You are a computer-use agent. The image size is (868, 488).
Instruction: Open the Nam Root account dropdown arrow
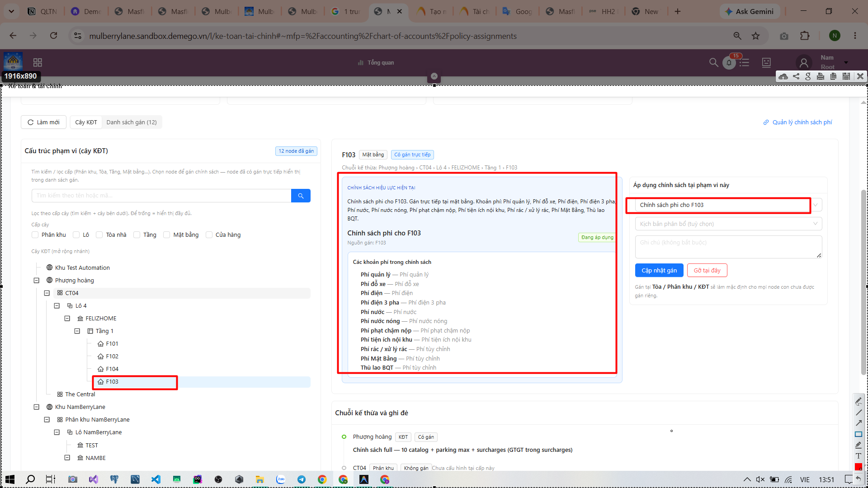tap(846, 62)
